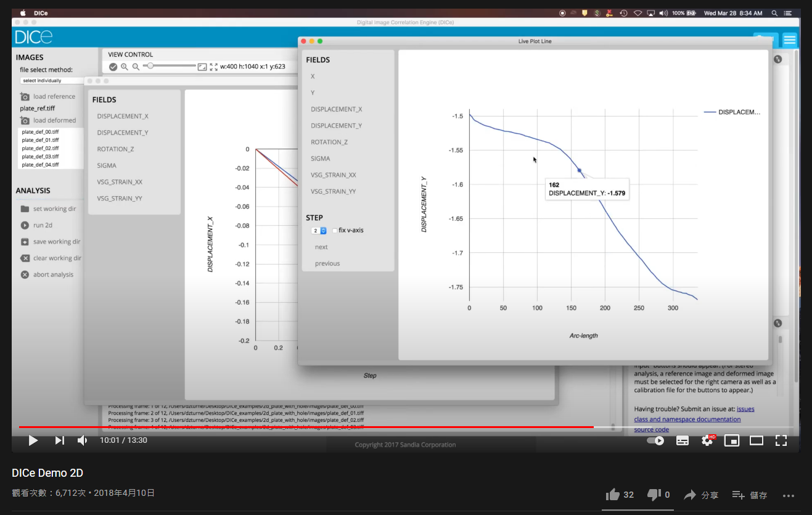Select DISPLACEMENT_X in the back plot window
The width and height of the screenshot is (812, 515).
click(123, 116)
